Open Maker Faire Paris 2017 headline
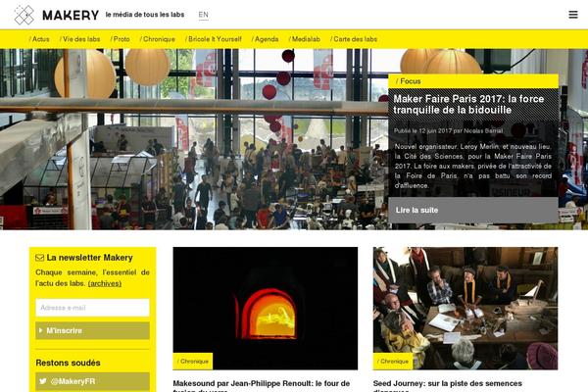 (x=468, y=104)
